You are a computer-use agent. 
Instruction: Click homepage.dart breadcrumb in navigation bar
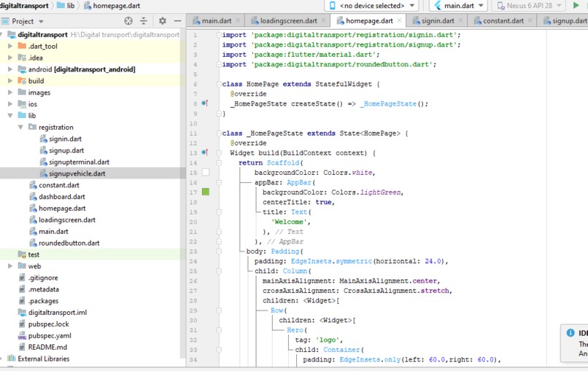(x=112, y=6)
